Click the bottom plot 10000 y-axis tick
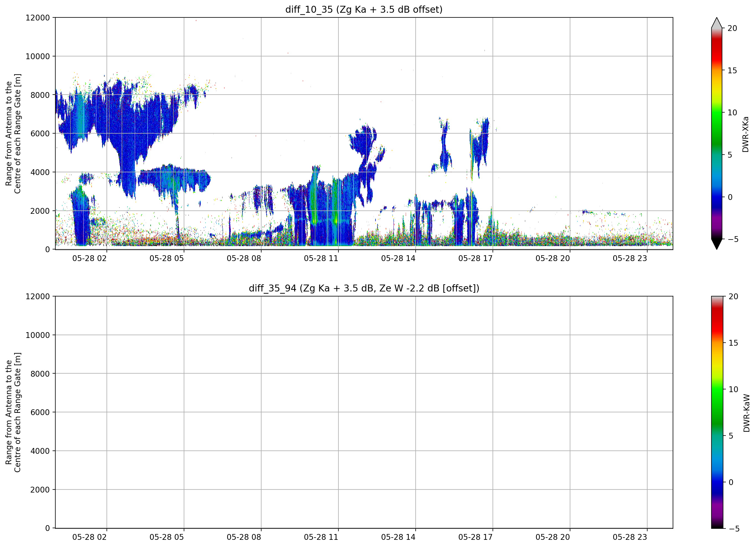 click(38, 335)
